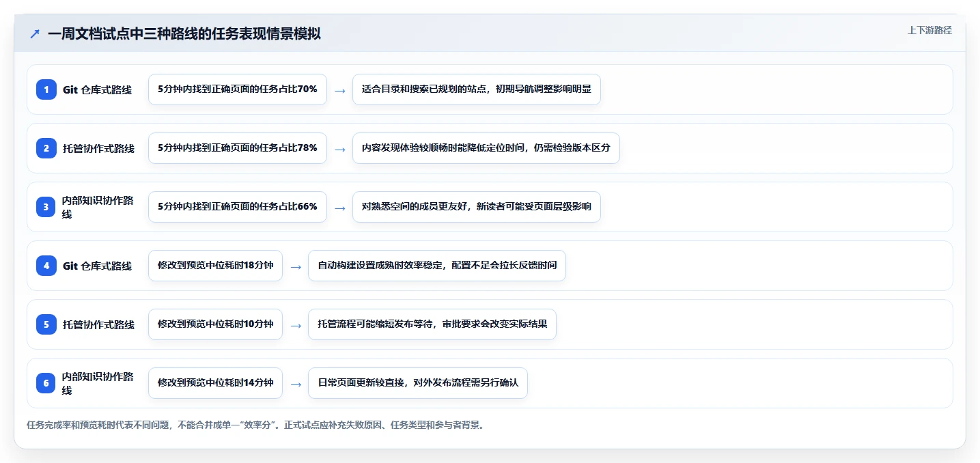This screenshot has height=463, width=980.
Task: Click the 上下游路径 label at top right
Action: 929,30
